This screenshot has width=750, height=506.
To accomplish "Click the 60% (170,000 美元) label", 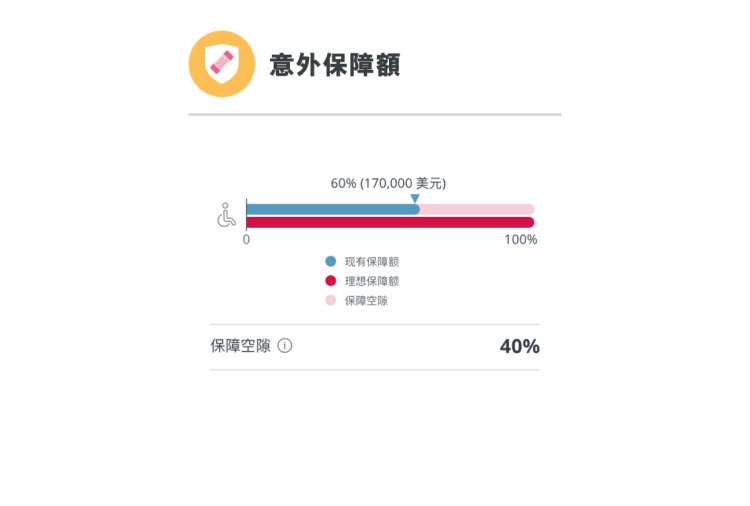I will (x=388, y=183).
